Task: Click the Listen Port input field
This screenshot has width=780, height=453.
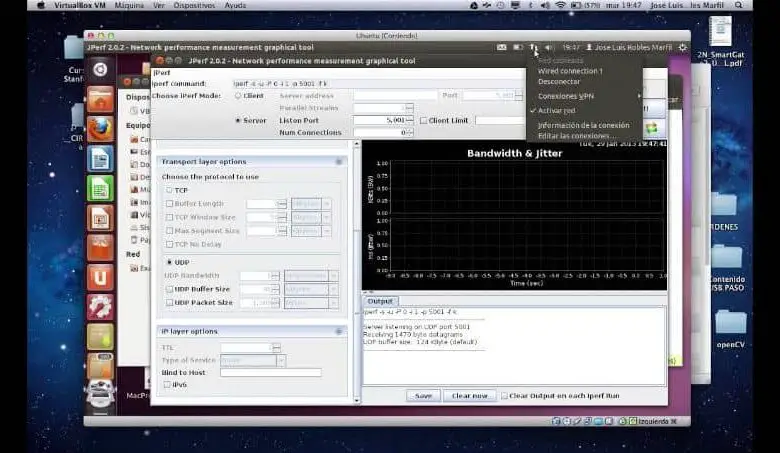Action: (380, 120)
